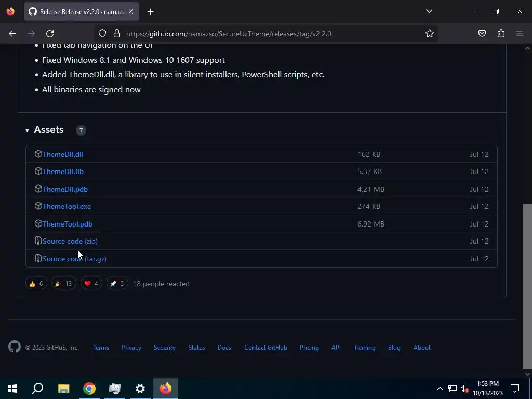Open the Extensions puzzle icon
This screenshot has width=532, height=399.
point(501,34)
